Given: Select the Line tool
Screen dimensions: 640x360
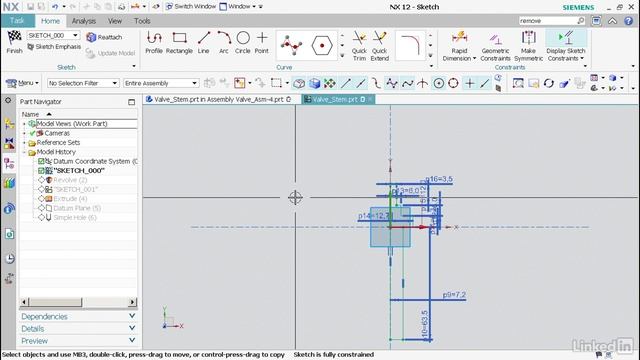Looking at the screenshot, I should [x=203, y=42].
